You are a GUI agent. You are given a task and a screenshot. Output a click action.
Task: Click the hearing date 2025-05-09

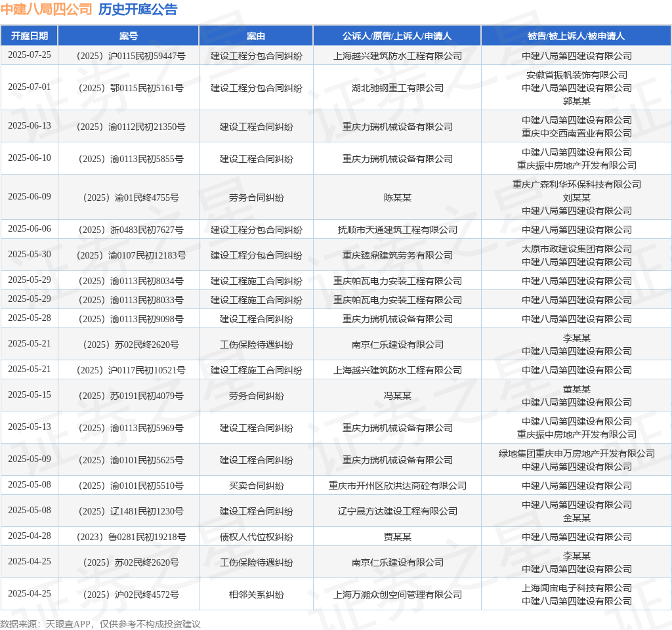[29, 459]
